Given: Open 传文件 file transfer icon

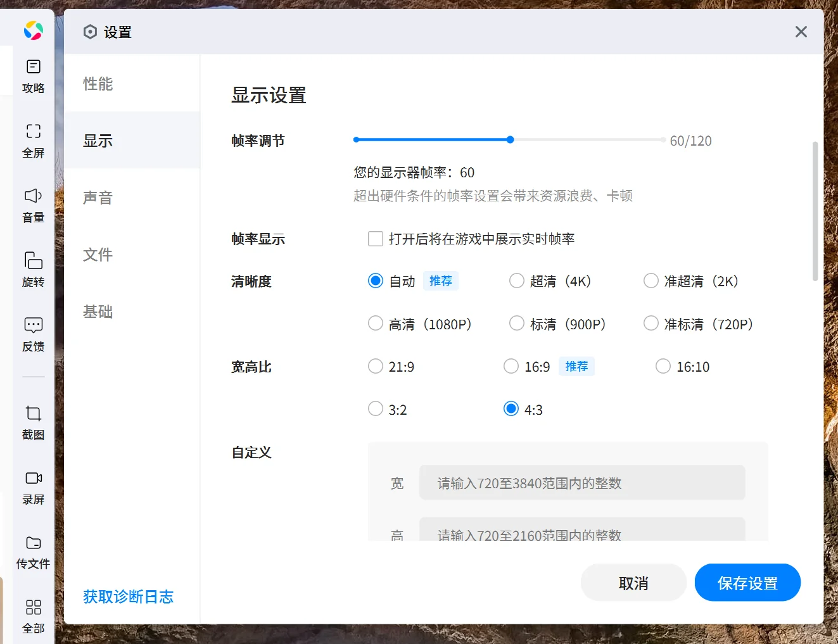Looking at the screenshot, I should [x=33, y=551].
